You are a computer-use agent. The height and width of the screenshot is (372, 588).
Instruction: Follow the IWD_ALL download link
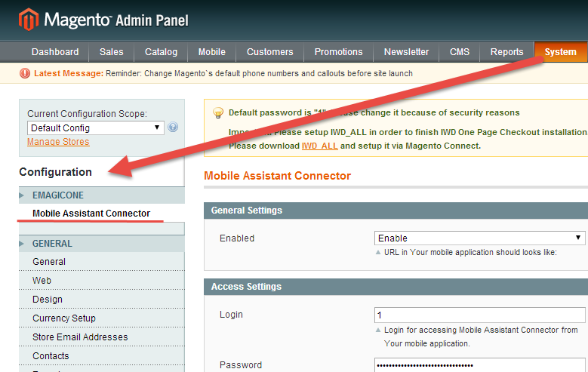320,146
